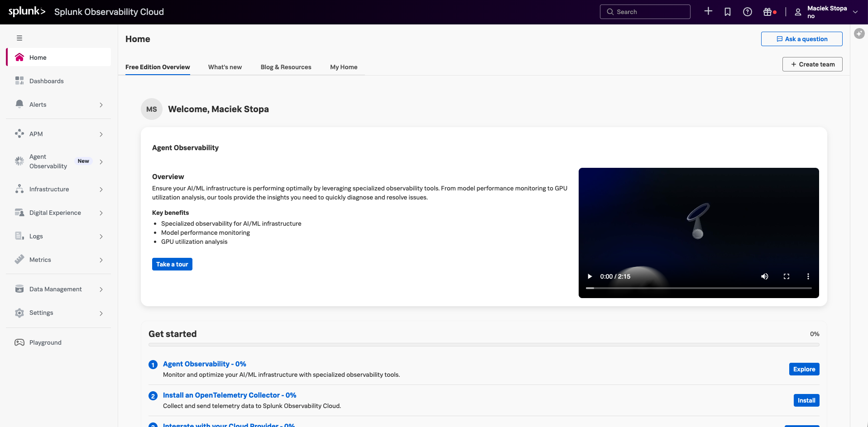Open bookmarks icon in top bar
Image resolution: width=868 pixels, height=427 pixels.
(728, 12)
